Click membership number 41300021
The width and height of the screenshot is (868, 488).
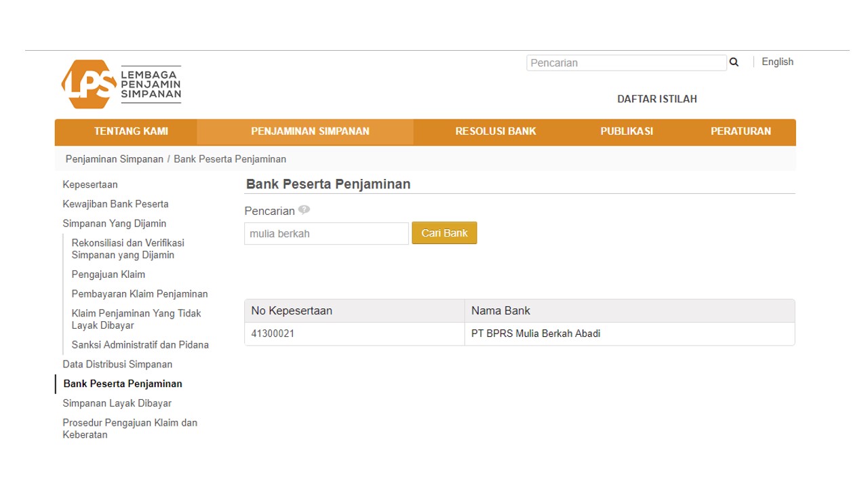[x=273, y=333]
